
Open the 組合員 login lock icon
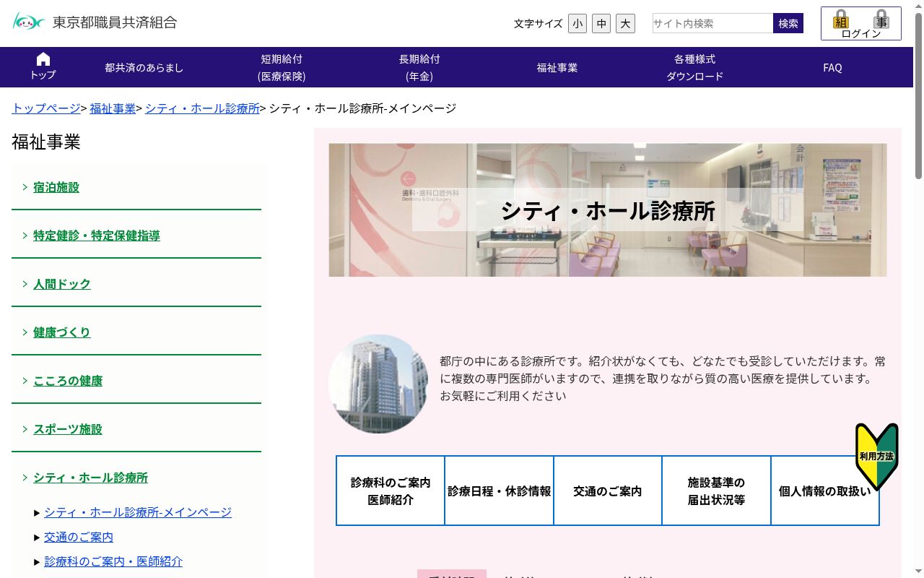(x=841, y=19)
